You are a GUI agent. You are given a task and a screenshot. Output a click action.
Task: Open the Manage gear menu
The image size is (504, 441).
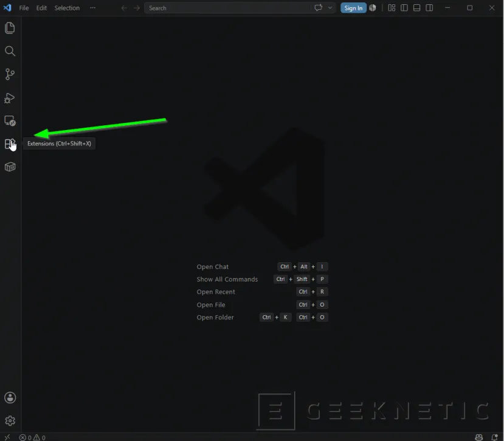coord(10,420)
